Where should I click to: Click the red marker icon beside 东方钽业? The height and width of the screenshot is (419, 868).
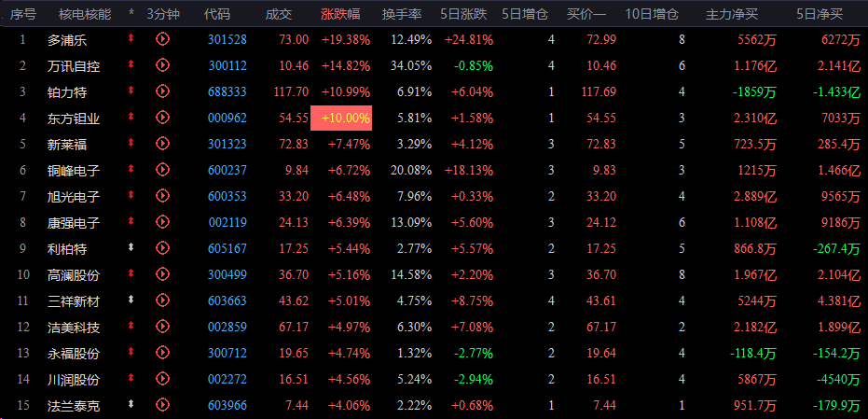[x=131, y=117]
